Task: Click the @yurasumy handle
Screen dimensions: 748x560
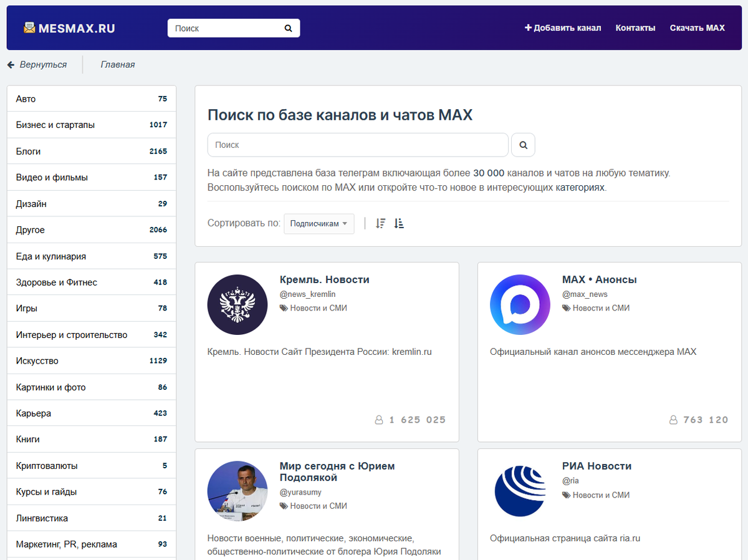Action: tap(300, 493)
